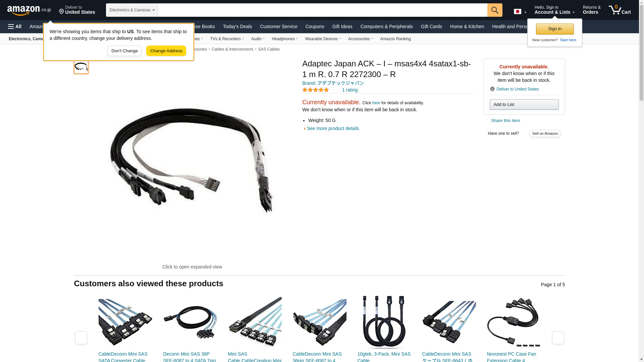The width and height of the screenshot is (644, 362).
Task: Open Today's Deals nav item
Action: 237,26
